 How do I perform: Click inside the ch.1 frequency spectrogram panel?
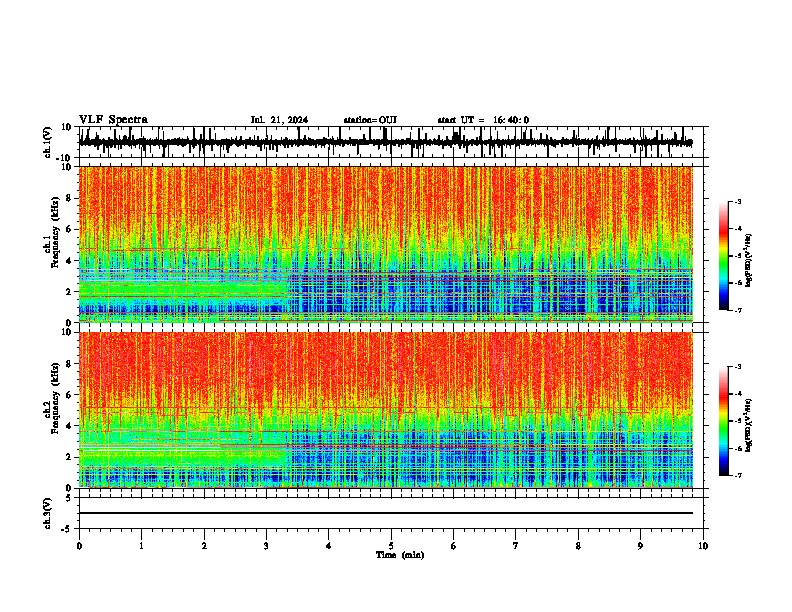385,244
